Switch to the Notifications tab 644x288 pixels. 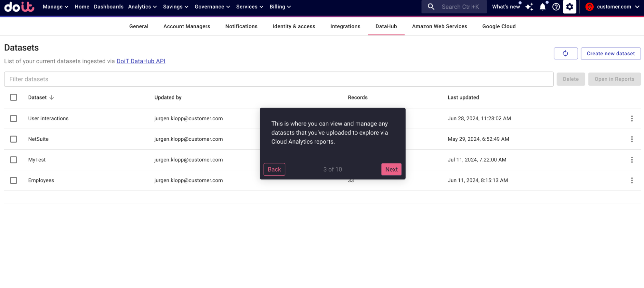click(241, 26)
